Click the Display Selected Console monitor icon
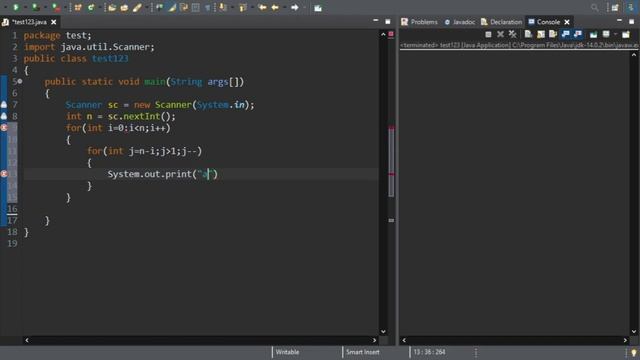 [606, 34]
